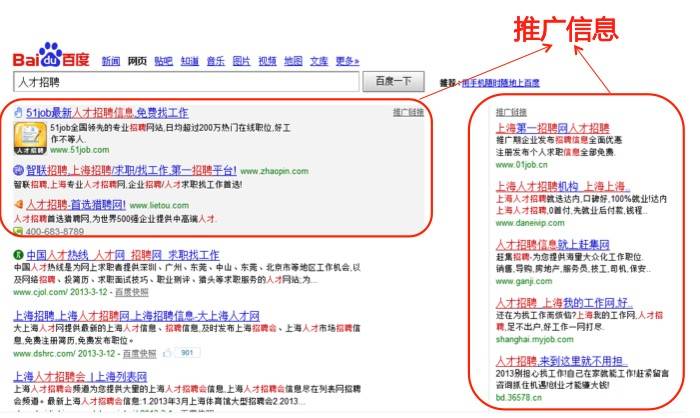Viewport: 700px width, 418px height.
Task: Click the www.ganji.com URL text
Action: (x=524, y=281)
